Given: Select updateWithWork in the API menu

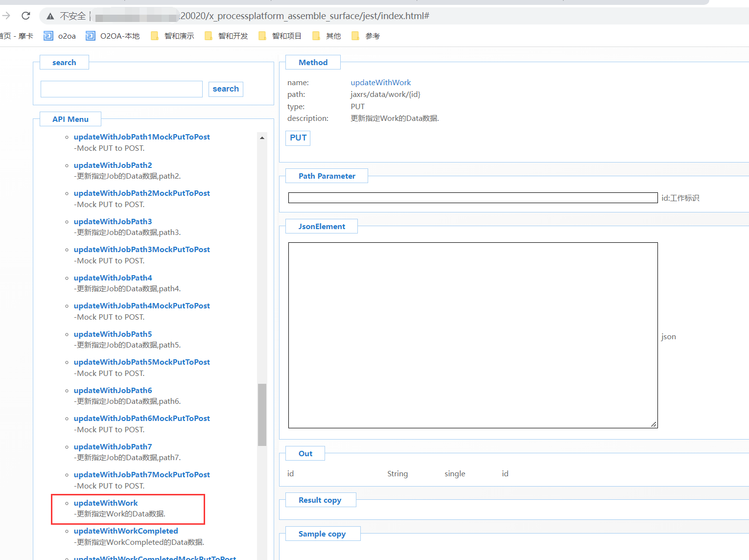Looking at the screenshot, I should [x=106, y=503].
